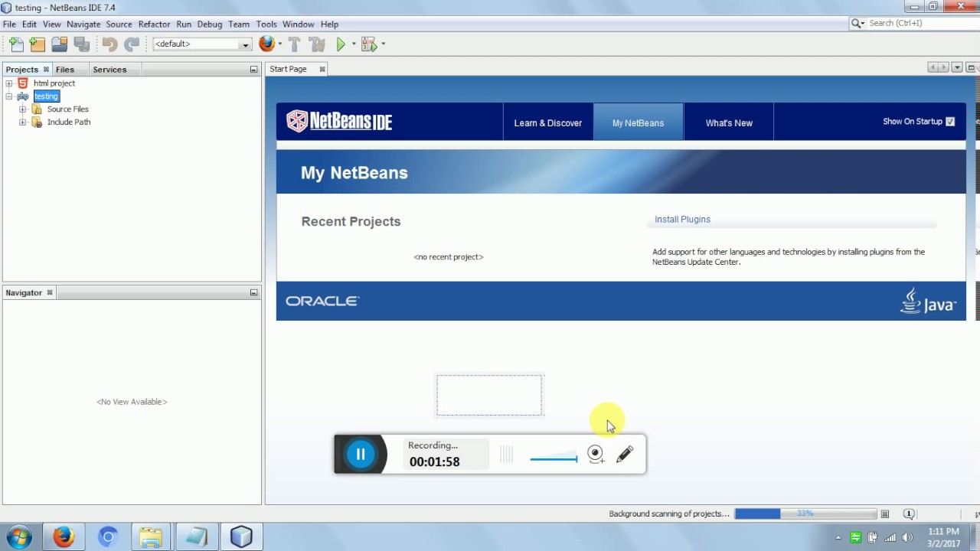Open the editor documents list dropdown arrow
This screenshot has height=551, width=980.
click(x=957, y=67)
